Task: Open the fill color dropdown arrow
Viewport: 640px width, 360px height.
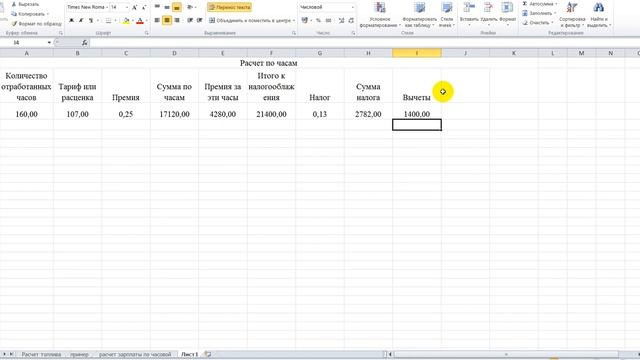Action: click(133, 20)
